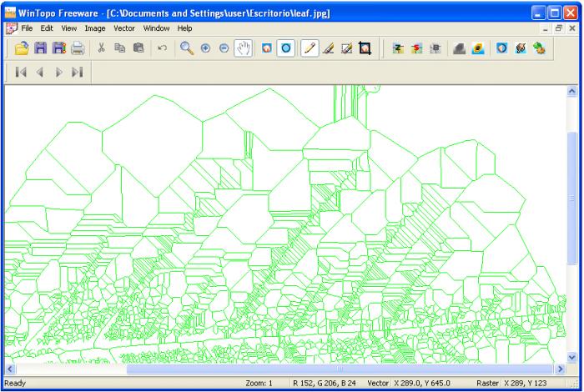Image resolution: width=584 pixels, height=392 pixels.
Task: Click the grey pixel cleanup icon
Action: click(435, 48)
